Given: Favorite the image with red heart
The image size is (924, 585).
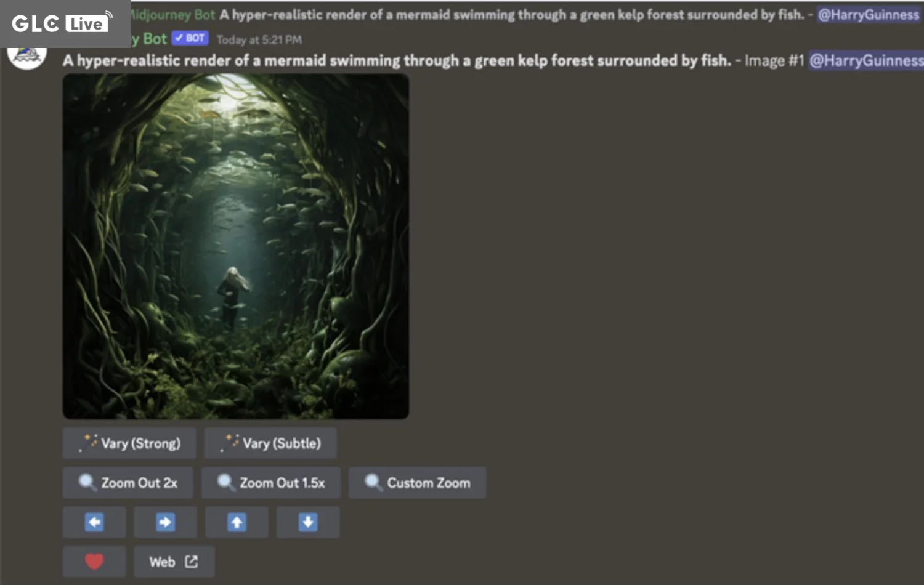Looking at the screenshot, I should tap(94, 562).
